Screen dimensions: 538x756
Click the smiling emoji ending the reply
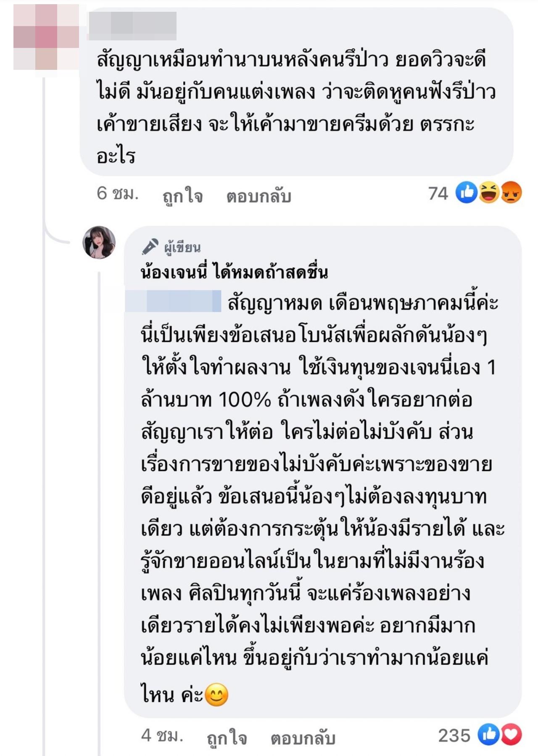pyautogui.click(x=216, y=695)
